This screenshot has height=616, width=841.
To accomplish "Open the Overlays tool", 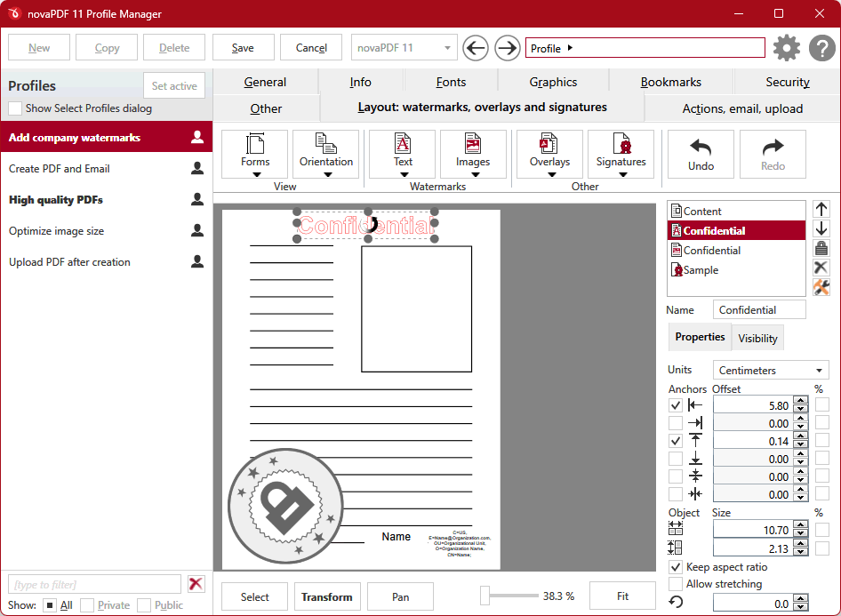I will point(549,154).
